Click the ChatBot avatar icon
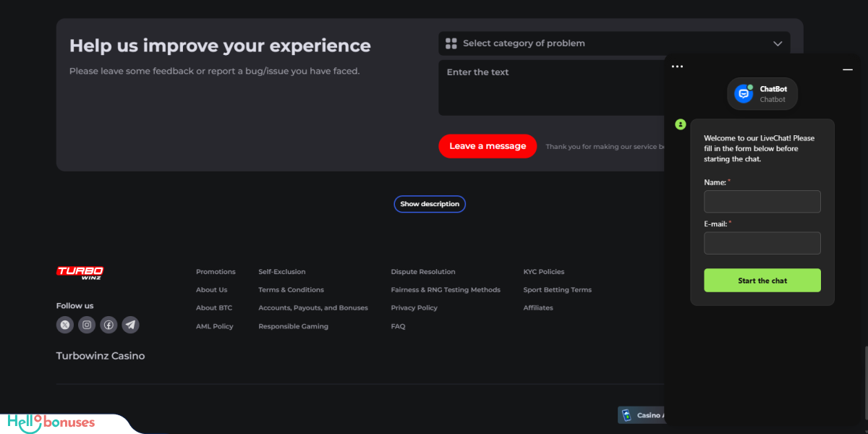Image resolution: width=868 pixels, height=434 pixels. 744,93
